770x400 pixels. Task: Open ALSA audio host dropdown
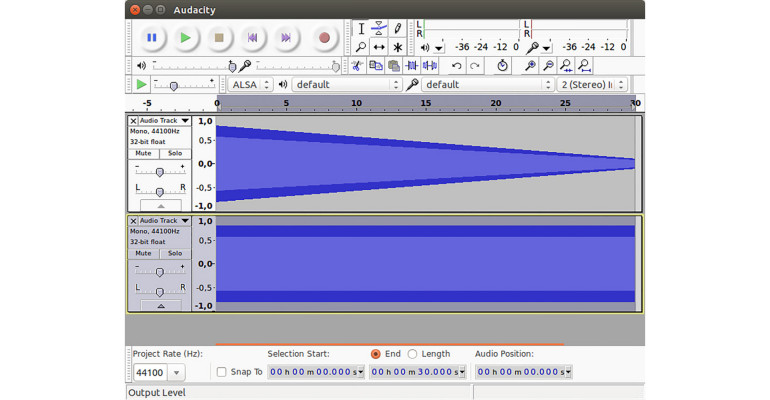pyautogui.click(x=250, y=84)
